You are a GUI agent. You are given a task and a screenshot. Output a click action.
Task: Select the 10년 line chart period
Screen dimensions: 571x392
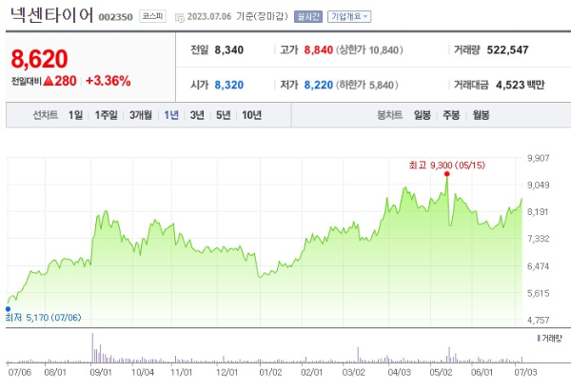pos(251,115)
